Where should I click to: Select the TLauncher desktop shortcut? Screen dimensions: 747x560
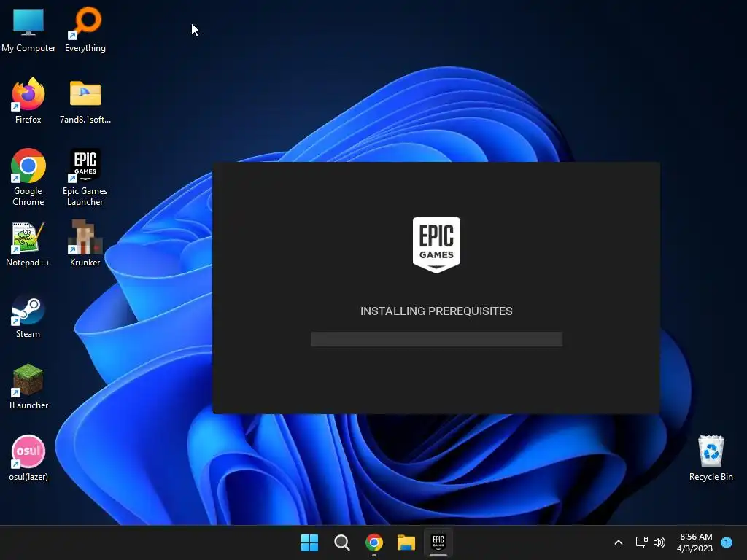pyautogui.click(x=28, y=386)
